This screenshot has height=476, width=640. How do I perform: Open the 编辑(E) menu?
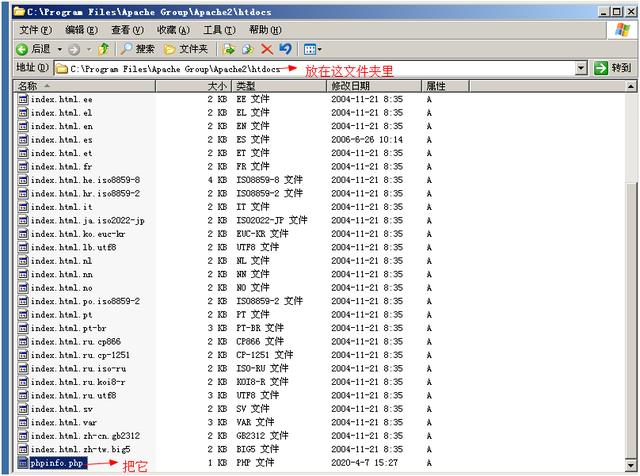[x=81, y=30]
